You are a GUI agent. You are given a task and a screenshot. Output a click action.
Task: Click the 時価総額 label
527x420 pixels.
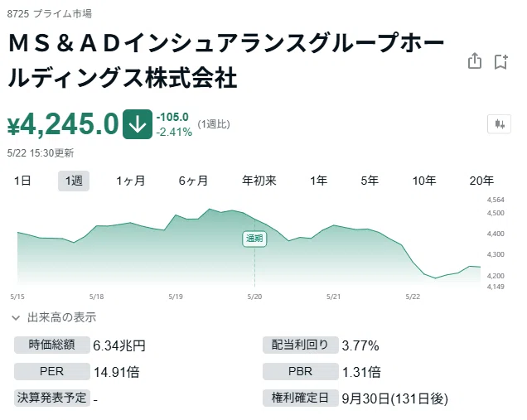coord(51,345)
